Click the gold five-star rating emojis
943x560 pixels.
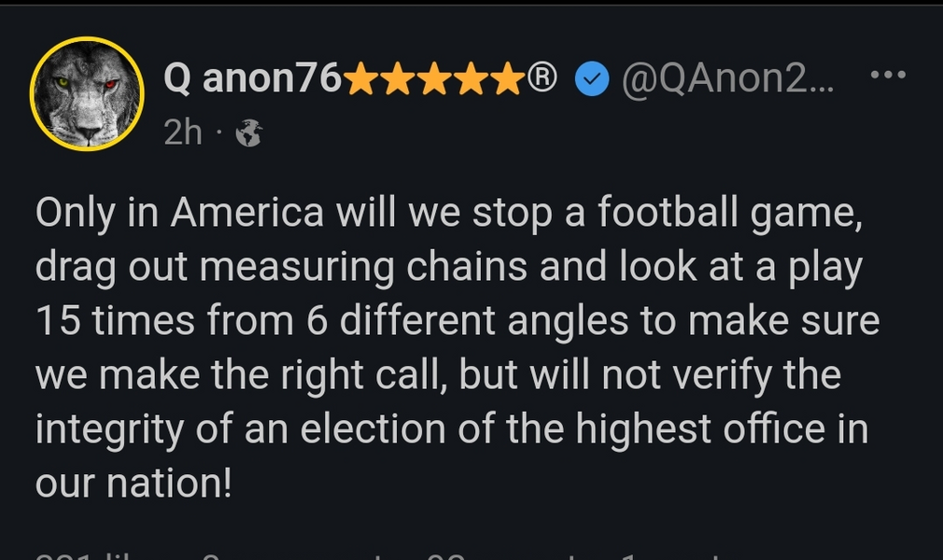434,82
